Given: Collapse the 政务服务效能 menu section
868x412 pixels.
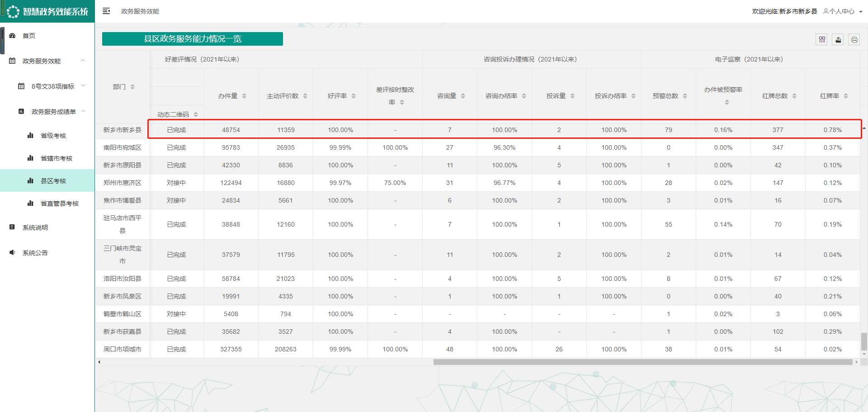Looking at the screenshot, I should [x=83, y=61].
